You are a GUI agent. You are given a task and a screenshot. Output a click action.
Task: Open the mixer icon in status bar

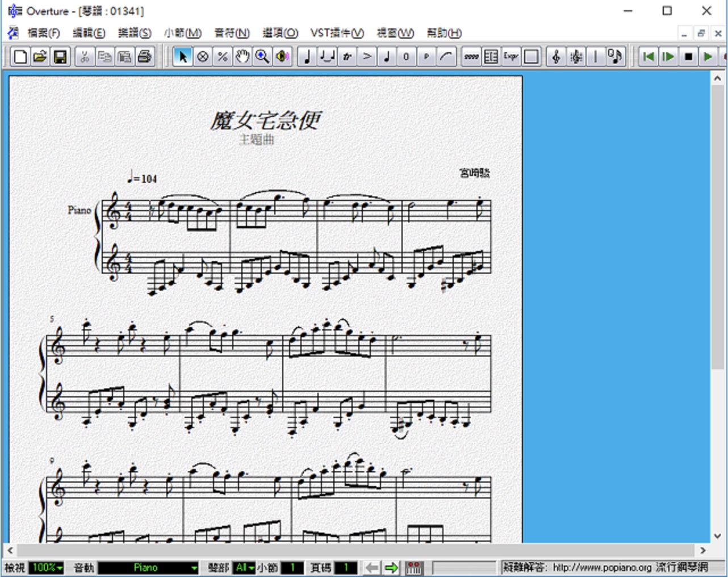414,567
